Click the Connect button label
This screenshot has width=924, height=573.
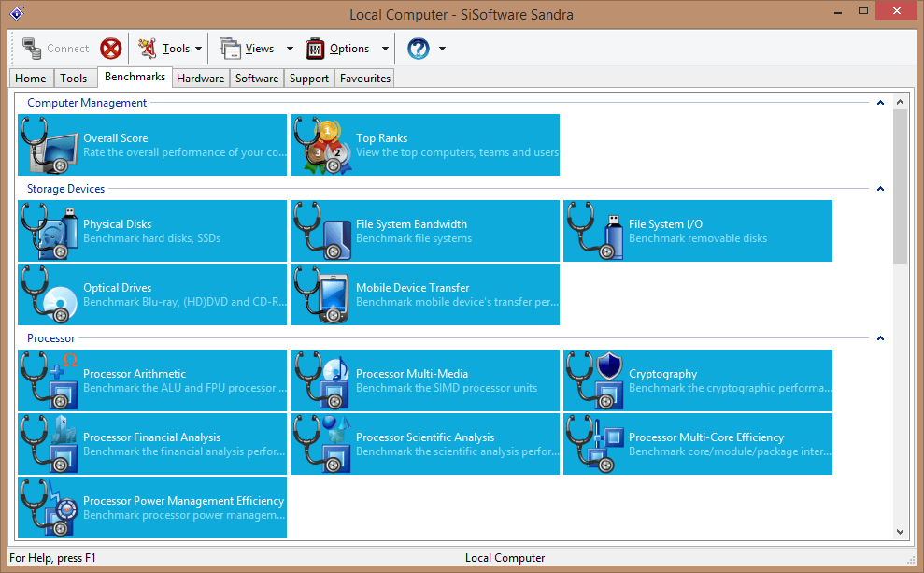click(68, 49)
